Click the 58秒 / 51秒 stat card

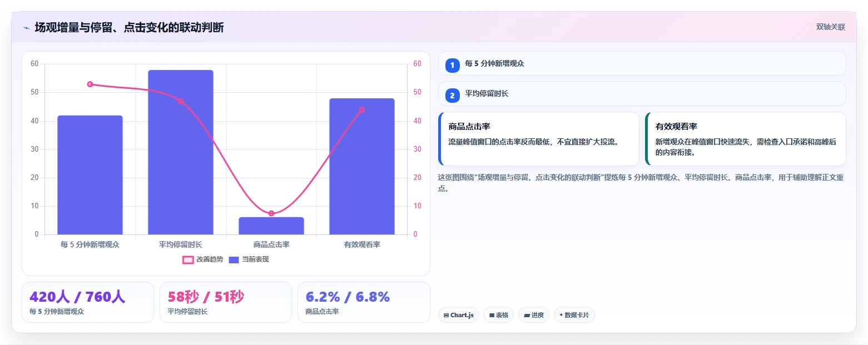coord(226,302)
